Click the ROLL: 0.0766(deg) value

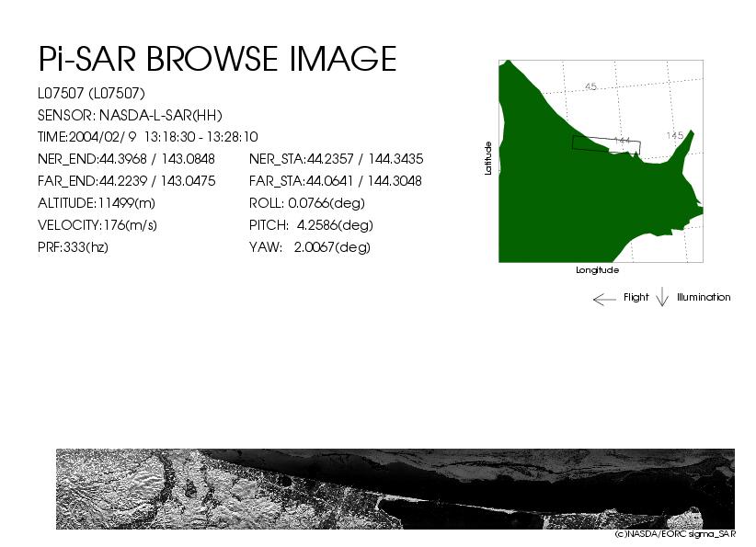(x=307, y=203)
